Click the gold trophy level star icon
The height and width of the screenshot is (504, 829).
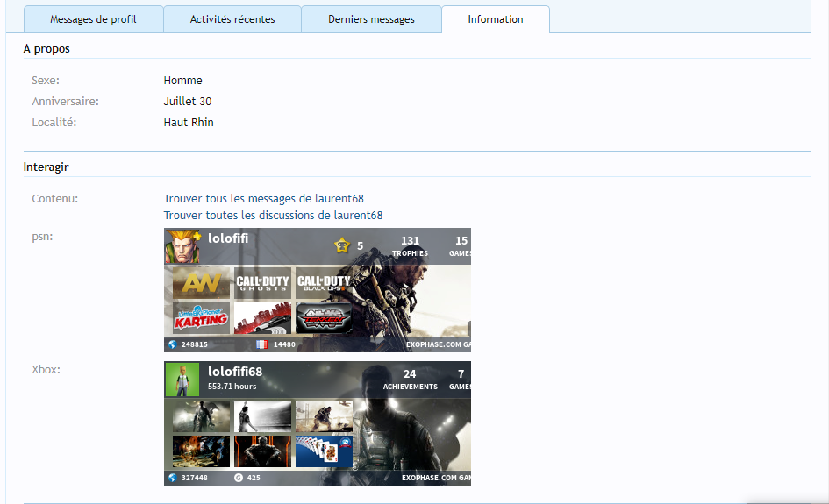click(341, 246)
